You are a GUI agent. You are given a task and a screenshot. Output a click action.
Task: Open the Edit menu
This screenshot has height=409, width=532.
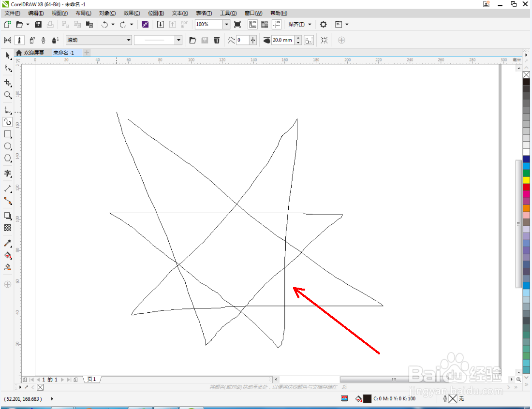click(36, 13)
